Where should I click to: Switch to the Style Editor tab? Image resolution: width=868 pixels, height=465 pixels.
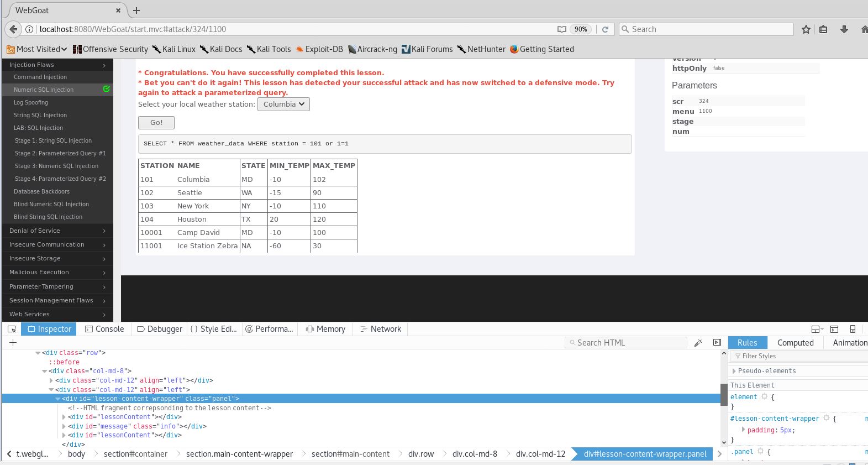coord(214,329)
